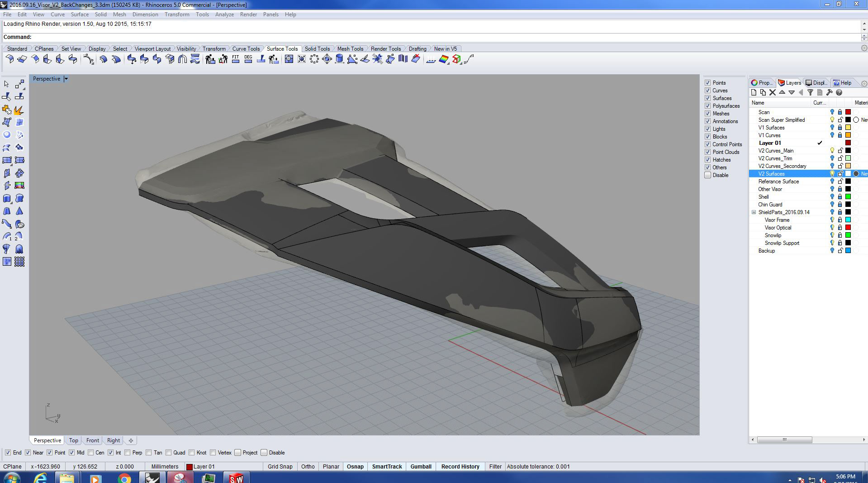
Task: Toggle the Gumball status bar button
Action: click(x=420, y=467)
